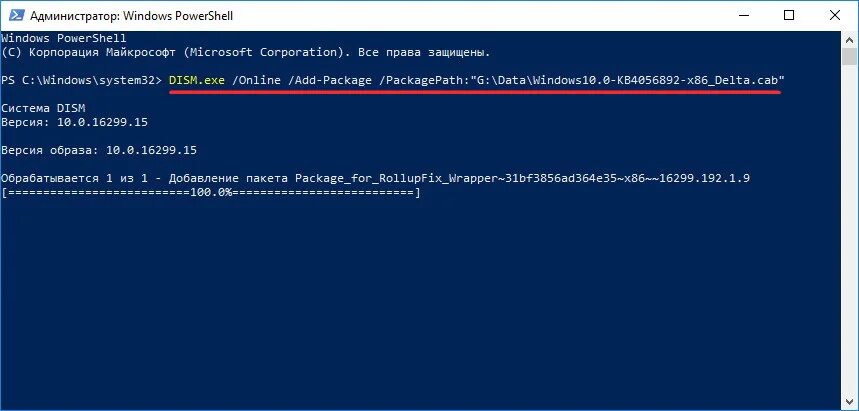Click the yellow DISM.exe command word
Viewport: 859px width, 411px height.
197,78
